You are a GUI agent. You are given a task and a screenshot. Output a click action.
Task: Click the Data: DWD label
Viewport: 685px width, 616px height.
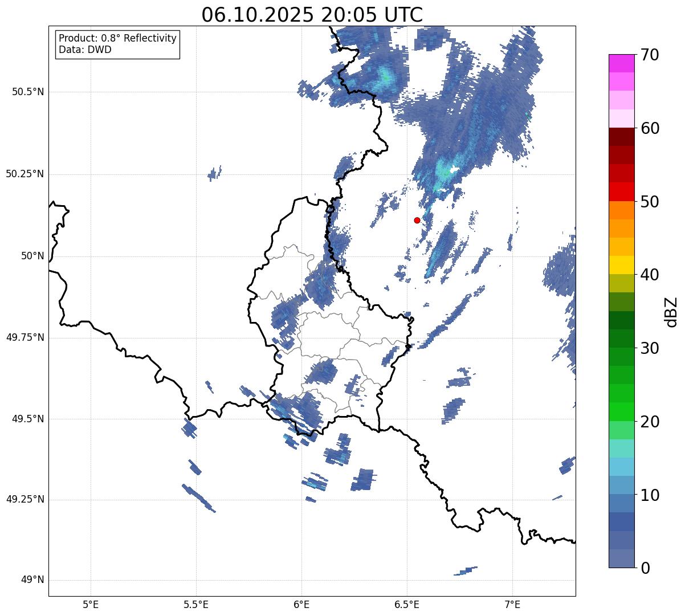point(85,50)
